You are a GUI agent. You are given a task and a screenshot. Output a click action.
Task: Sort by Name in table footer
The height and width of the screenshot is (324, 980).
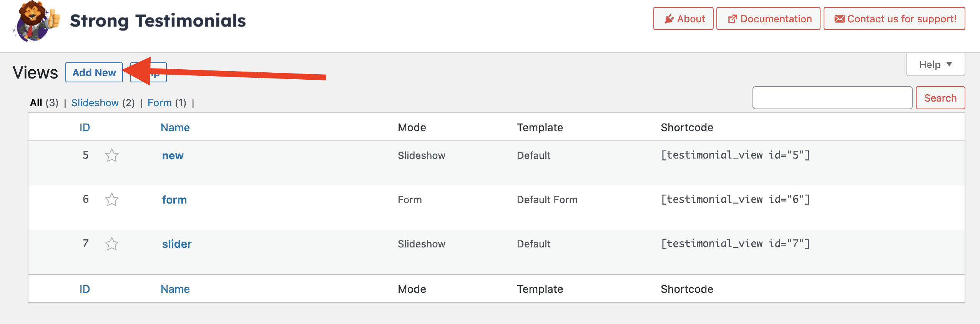(175, 289)
